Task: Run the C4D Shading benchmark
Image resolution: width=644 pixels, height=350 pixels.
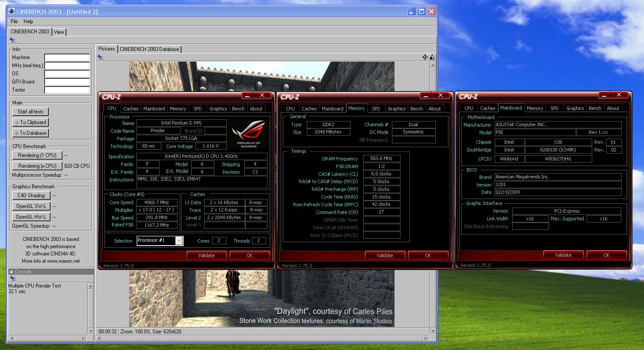Action: (x=31, y=196)
